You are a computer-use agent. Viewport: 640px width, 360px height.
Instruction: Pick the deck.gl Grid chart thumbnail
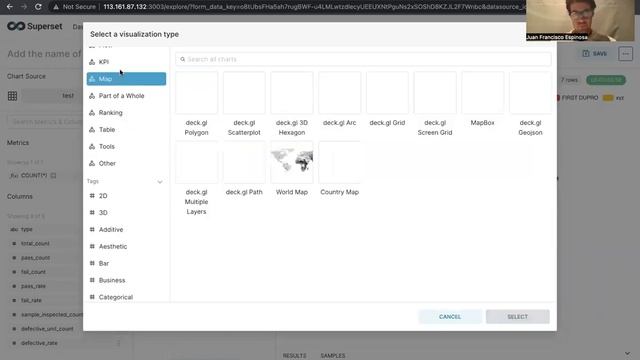(387, 93)
